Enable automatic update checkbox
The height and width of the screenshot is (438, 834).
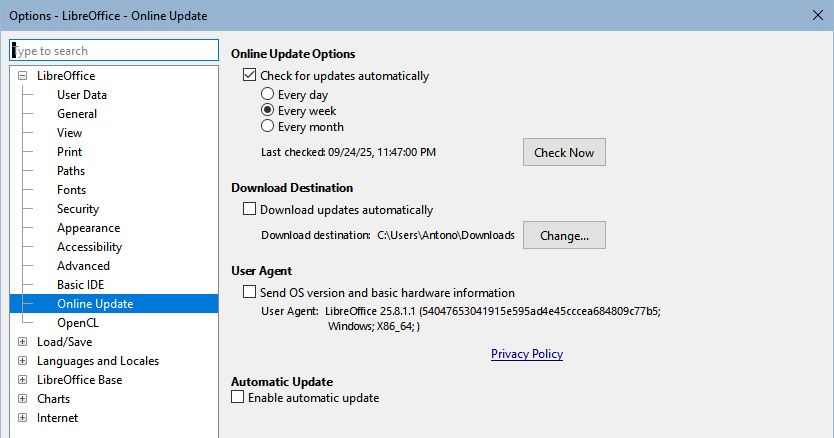pyautogui.click(x=238, y=397)
